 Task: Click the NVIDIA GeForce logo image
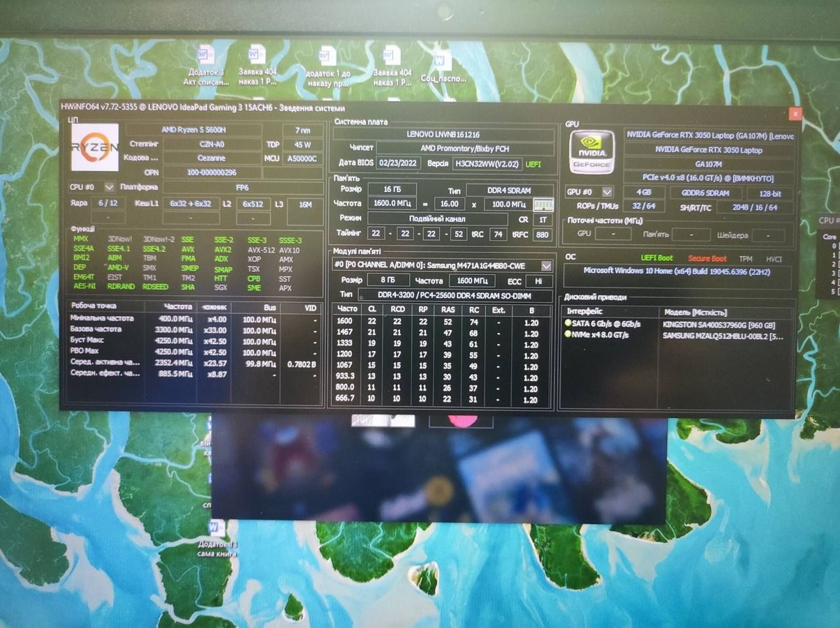591,151
